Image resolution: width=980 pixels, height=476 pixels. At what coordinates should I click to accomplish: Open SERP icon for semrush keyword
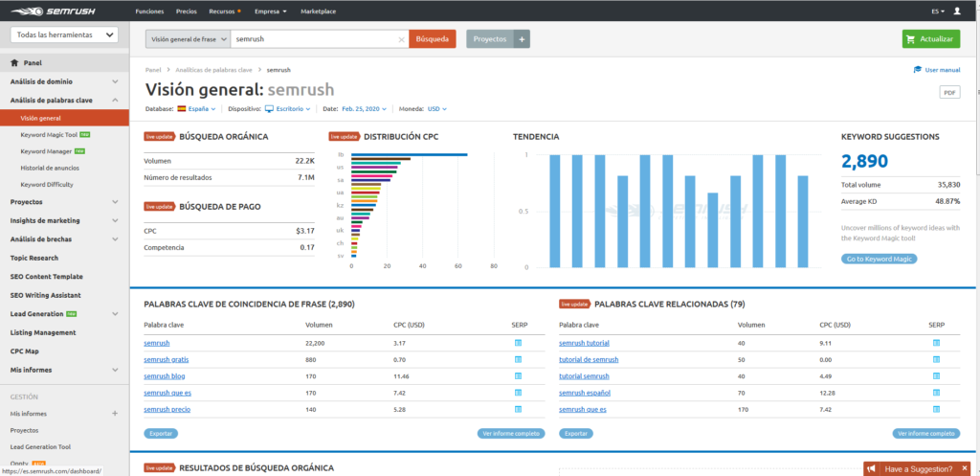click(518, 343)
